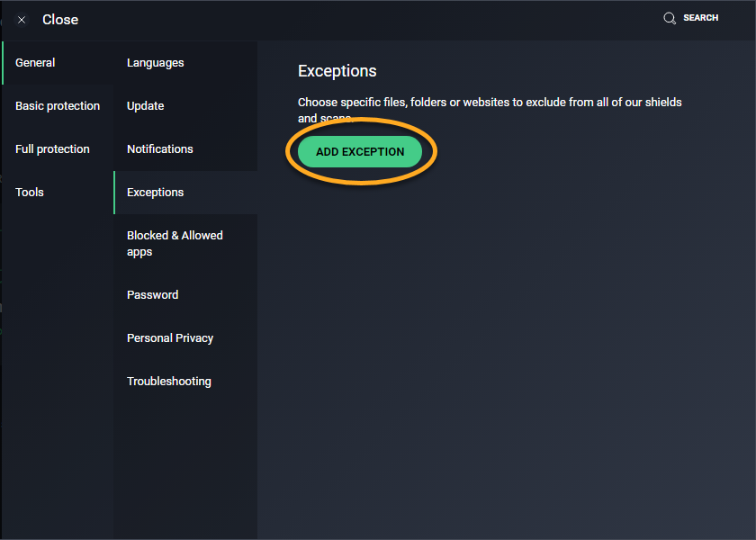The image size is (756, 540).
Task: Open Blocked & Allowed apps
Action: [x=175, y=244]
